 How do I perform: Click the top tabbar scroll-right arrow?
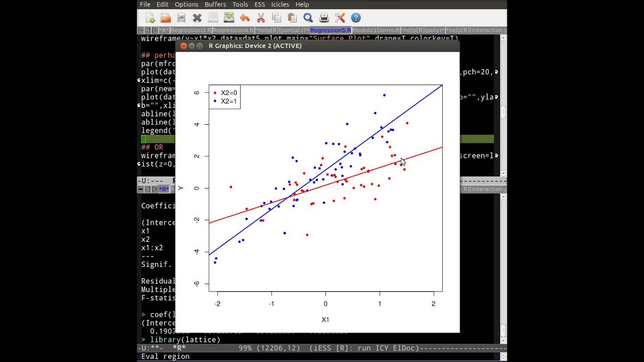point(154,30)
